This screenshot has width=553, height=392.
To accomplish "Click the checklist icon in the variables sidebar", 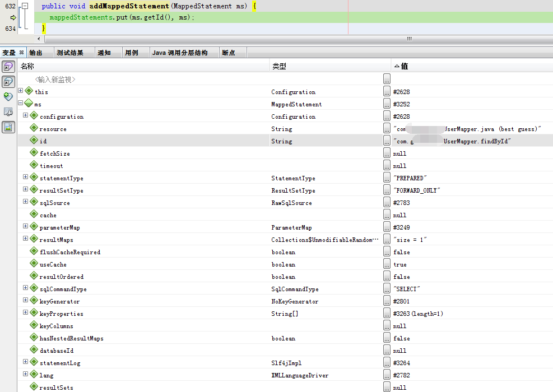I will tap(8, 112).
